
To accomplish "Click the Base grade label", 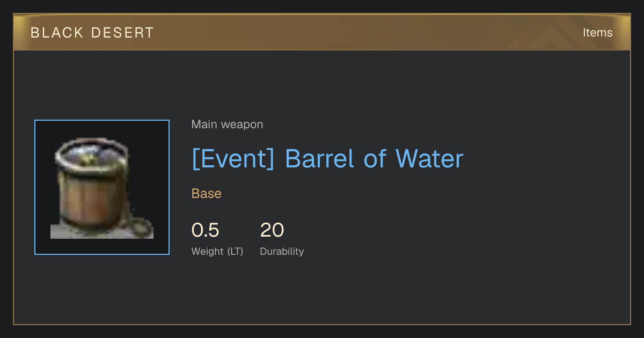I will point(207,194).
